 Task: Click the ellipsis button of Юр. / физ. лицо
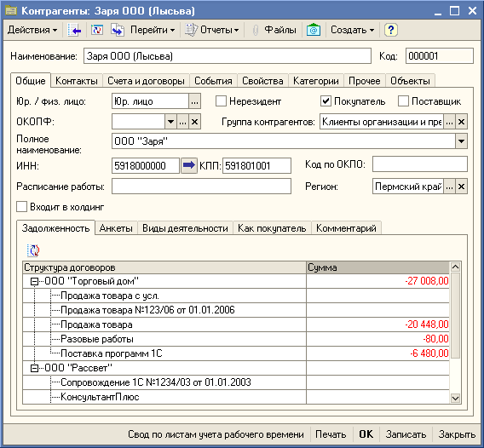pos(194,101)
